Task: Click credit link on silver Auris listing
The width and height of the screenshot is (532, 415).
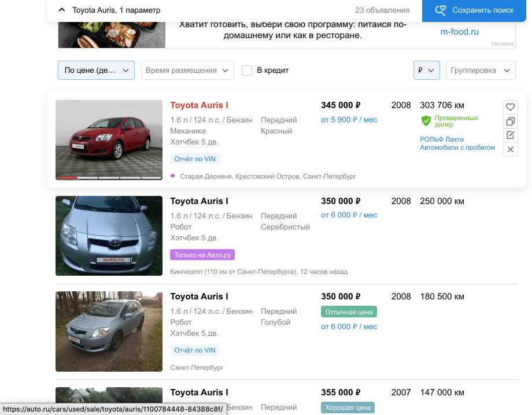Action: tap(349, 215)
